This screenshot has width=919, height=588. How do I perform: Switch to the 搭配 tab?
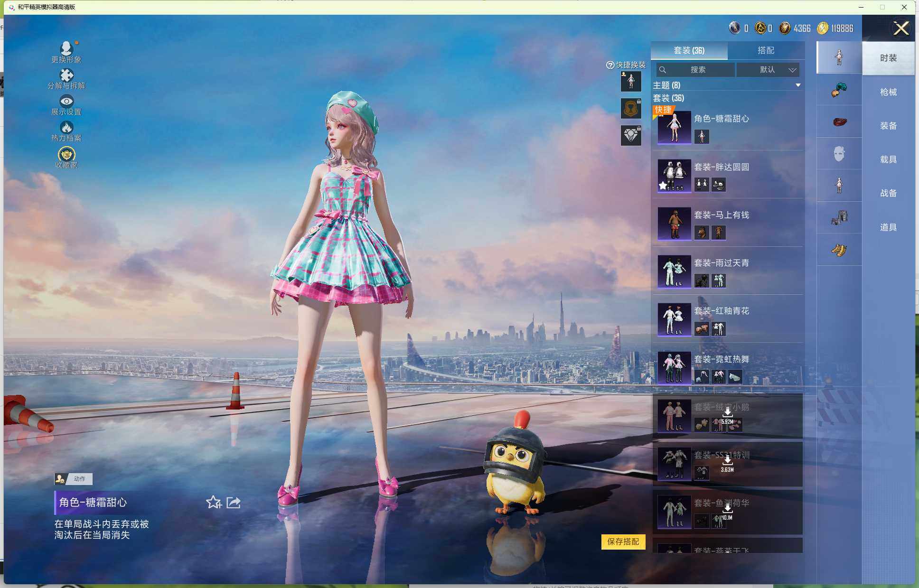tap(765, 50)
